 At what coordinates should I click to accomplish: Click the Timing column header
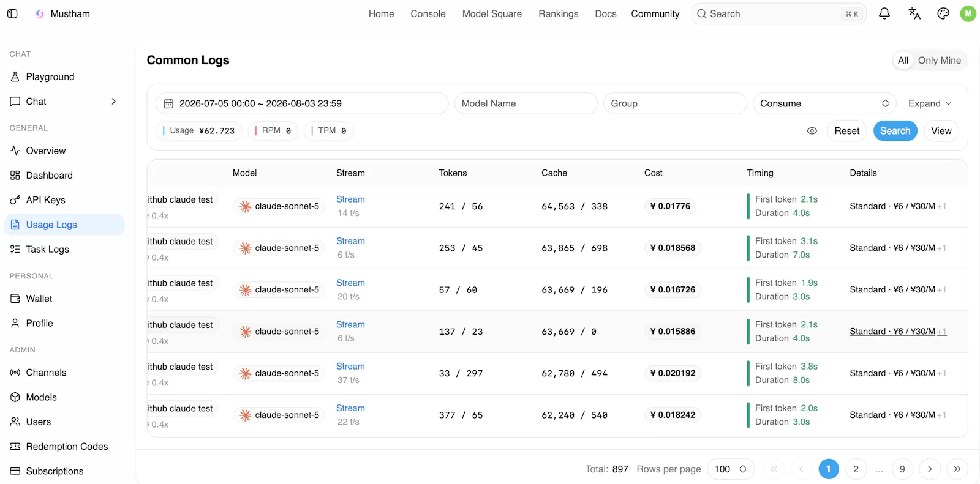pos(760,173)
